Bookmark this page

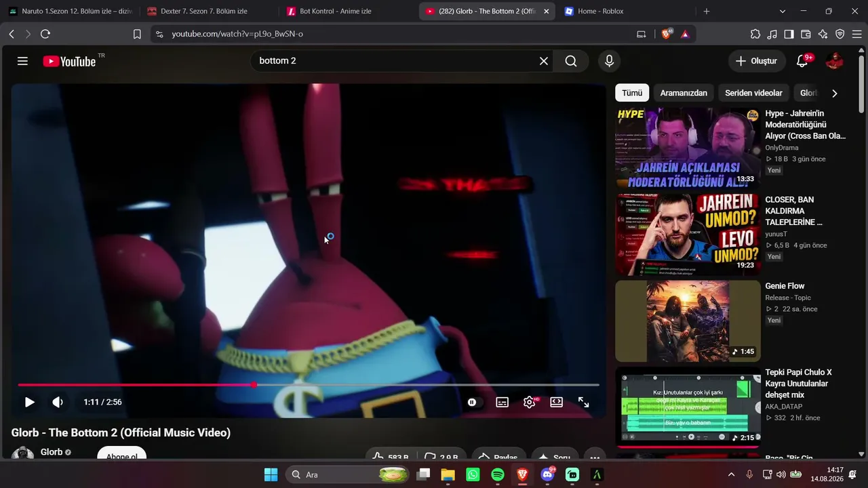pos(137,34)
